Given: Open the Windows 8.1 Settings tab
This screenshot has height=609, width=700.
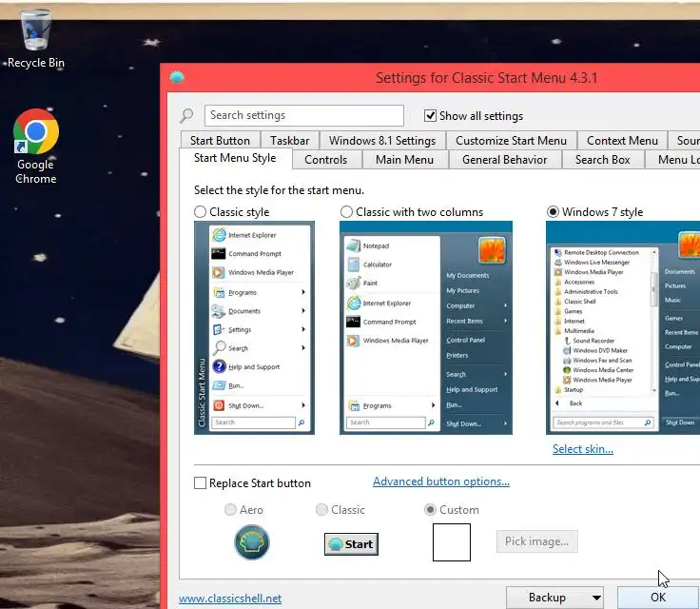Looking at the screenshot, I should click(x=382, y=140).
